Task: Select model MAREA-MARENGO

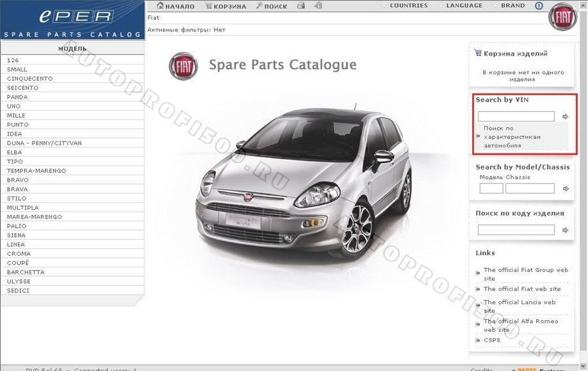Action: point(72,217)
